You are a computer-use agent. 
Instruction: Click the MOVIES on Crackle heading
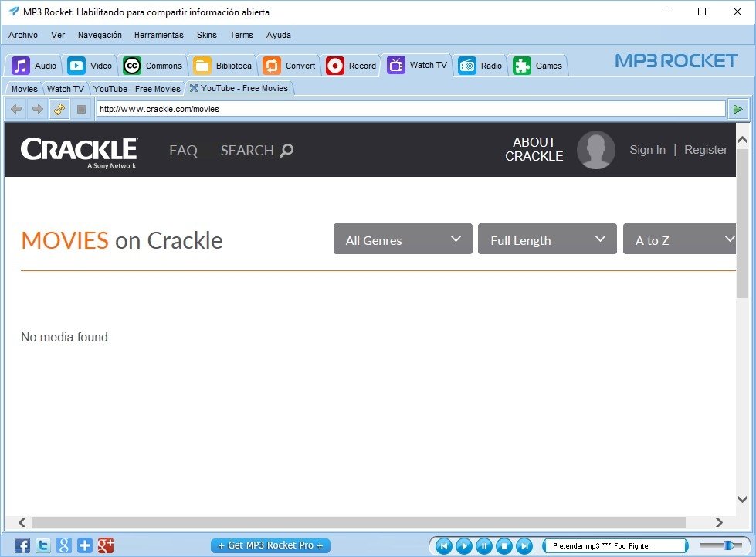(122, 240)
